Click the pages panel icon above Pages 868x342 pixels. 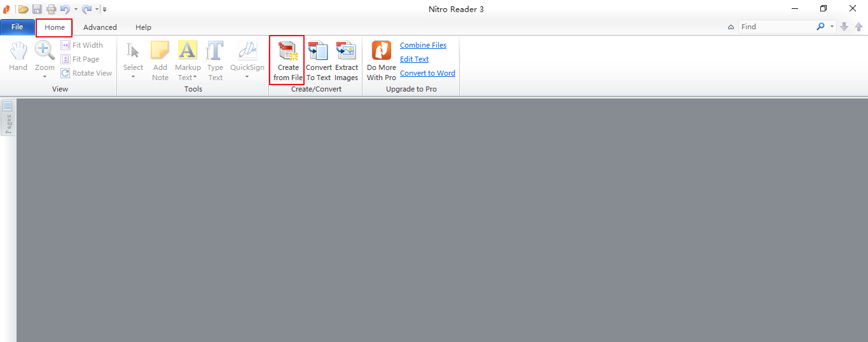pyautogui.click(x=8, y=106)
